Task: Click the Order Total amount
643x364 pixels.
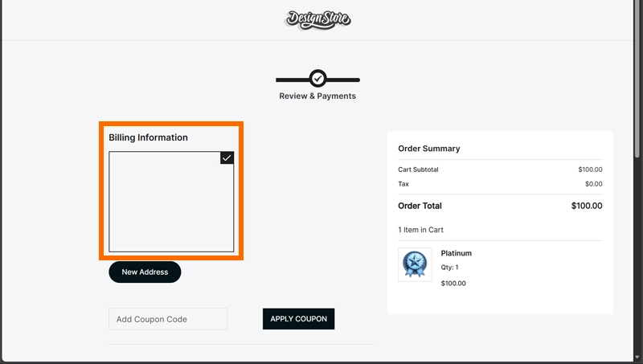Action: point(586,206)
